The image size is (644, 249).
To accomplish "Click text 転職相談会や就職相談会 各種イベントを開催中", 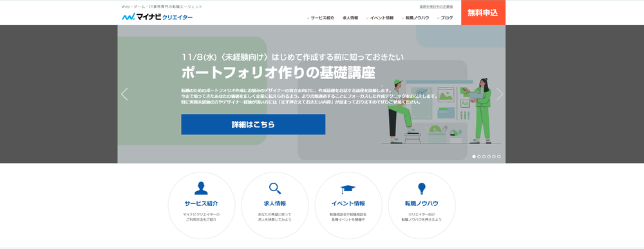I will tap(348, 217).
